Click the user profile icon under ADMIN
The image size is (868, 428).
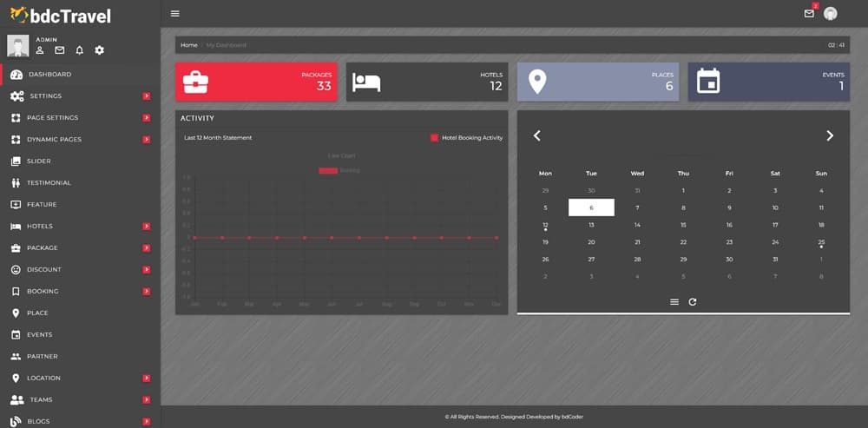tap(40, 50)
